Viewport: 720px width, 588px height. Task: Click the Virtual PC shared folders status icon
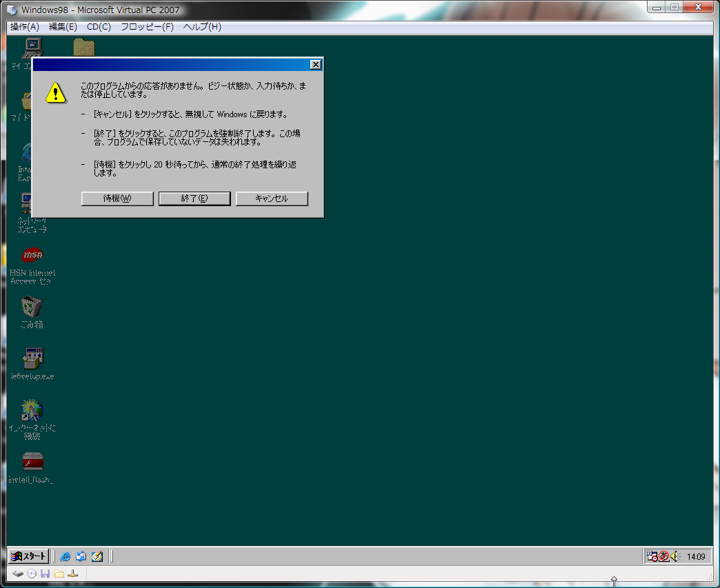click(59, 574)
